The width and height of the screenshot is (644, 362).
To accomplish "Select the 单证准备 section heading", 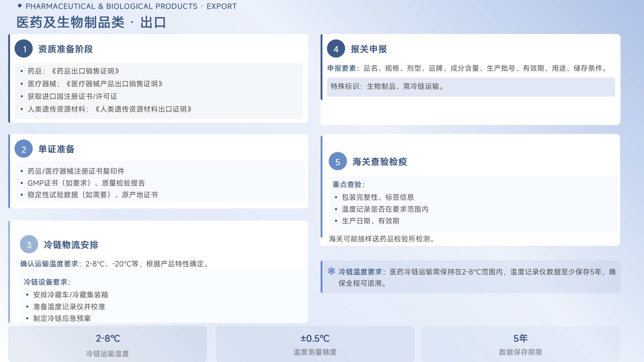I will pyautogui.click(x=56, y=149).
